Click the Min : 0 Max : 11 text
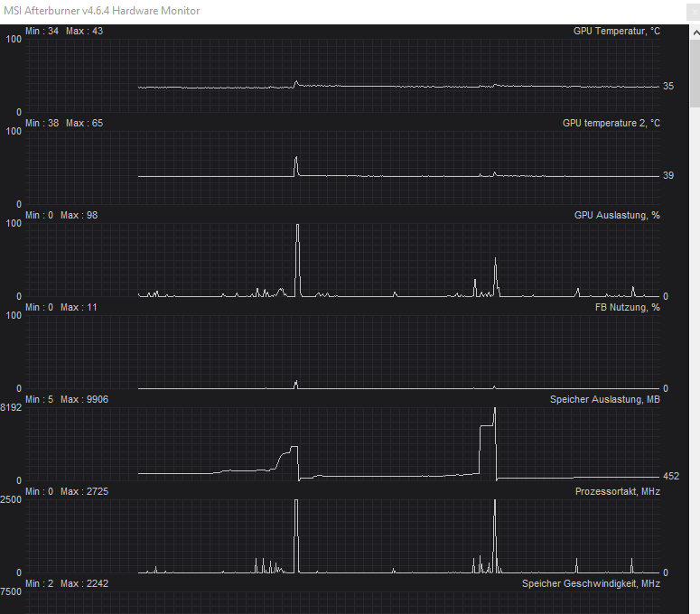This screenshot has width=700, height=614. [x=61, y=307]
